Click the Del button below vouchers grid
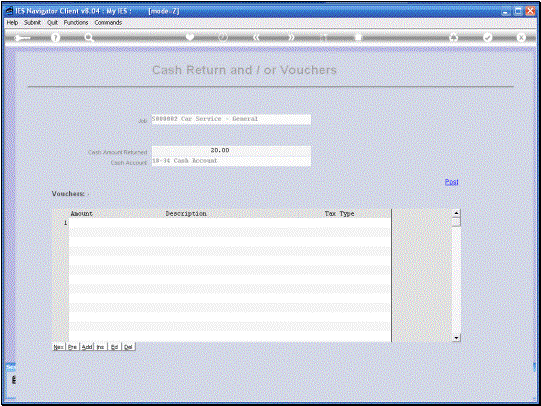 (128, 347)
